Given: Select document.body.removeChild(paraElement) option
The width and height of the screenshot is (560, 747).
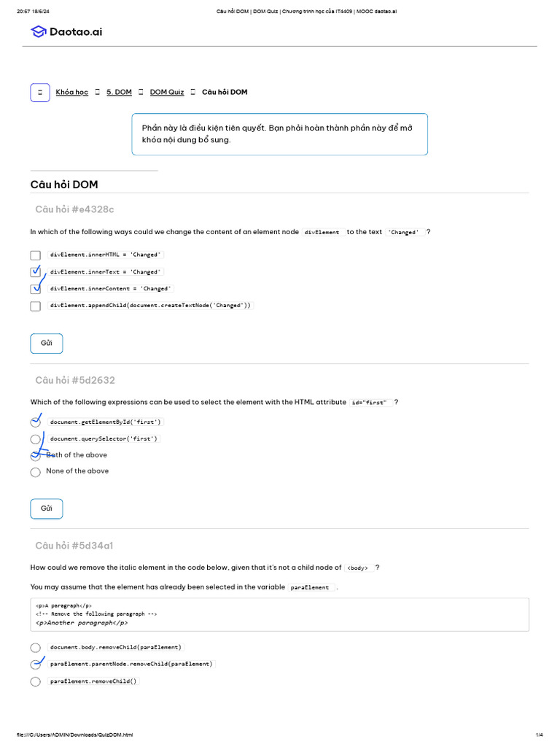Looking at the screenshot, I should click(35, 648).
